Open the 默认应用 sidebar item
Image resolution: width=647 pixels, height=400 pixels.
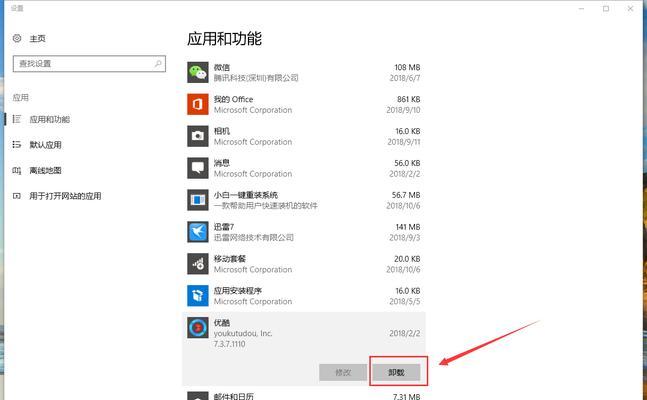click(x=45, y=145)
